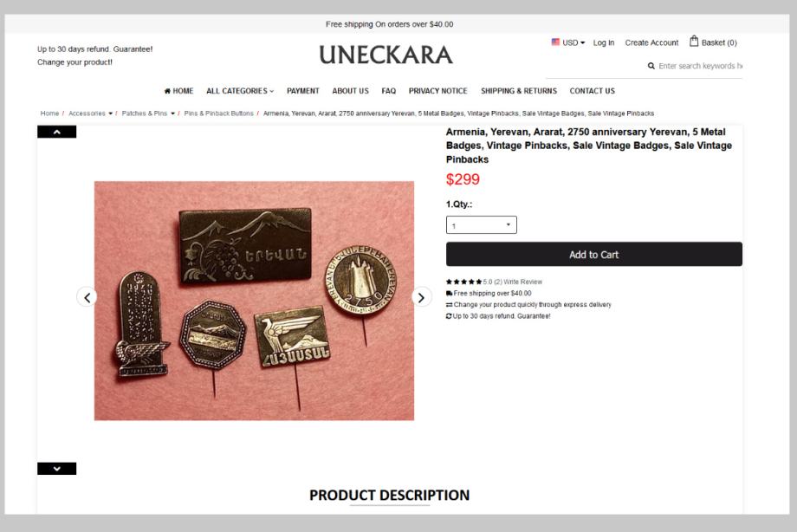Viewport: 797px width, 532px height.
Task: Click the search keywords input field
Action: [700, 66]
